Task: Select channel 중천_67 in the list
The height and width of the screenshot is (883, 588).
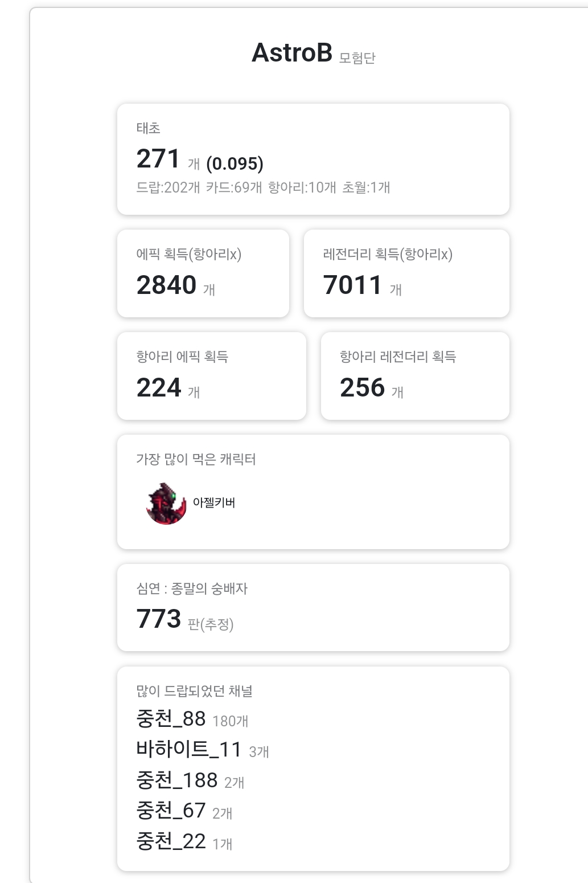Action: coord(171,810)
